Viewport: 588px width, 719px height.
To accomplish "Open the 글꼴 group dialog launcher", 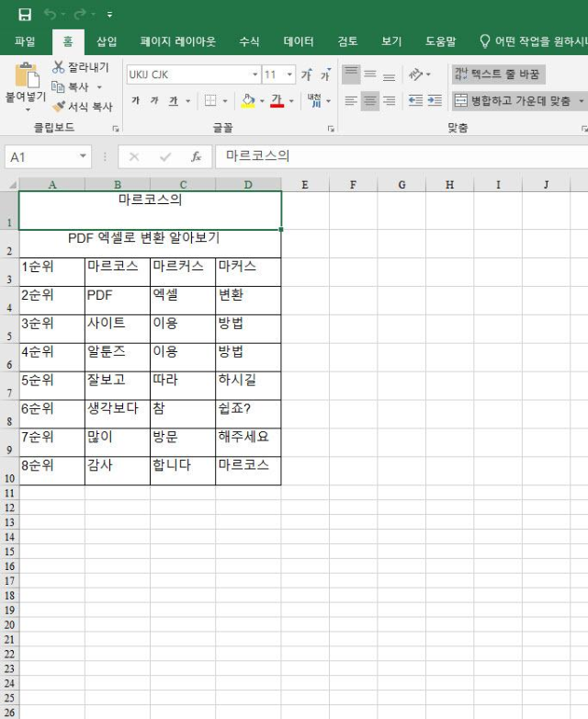I will pyautogui.click(x=331, y=129).
